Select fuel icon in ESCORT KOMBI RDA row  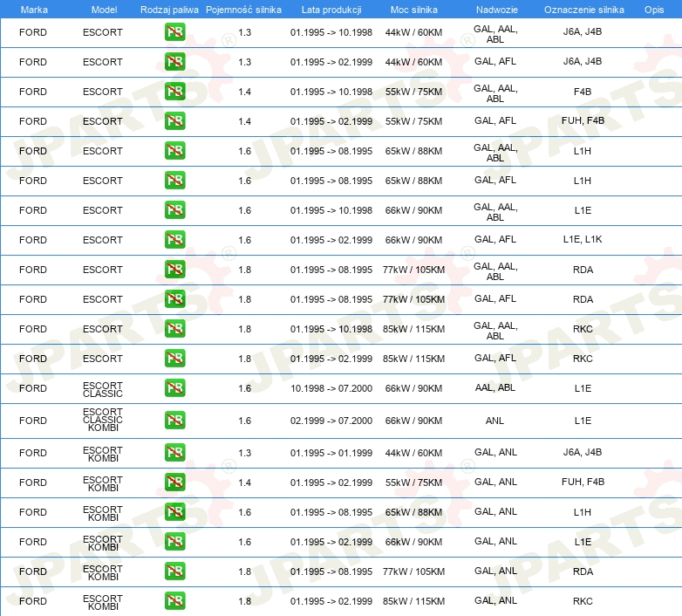tap(174, 572)
